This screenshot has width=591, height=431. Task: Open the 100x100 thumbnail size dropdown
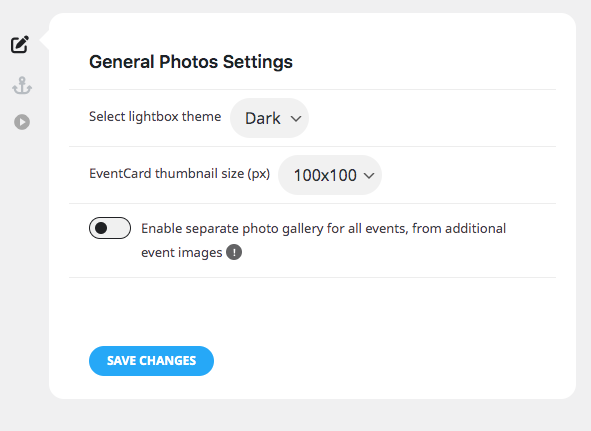pyautogui.click(x=330, y=175)
